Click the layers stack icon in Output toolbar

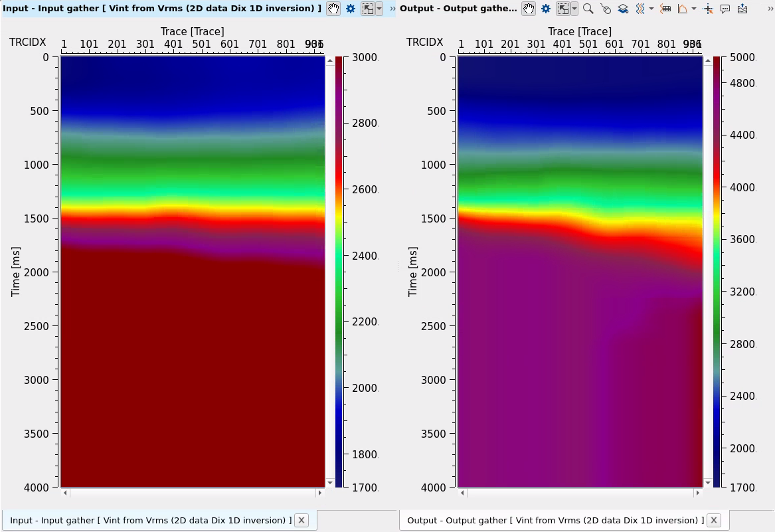point(623,9)
